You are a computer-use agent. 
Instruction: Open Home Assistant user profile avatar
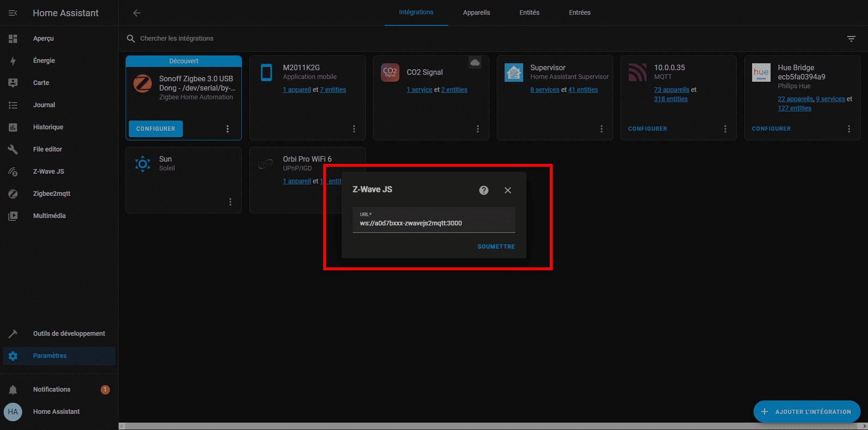point(13,412)
